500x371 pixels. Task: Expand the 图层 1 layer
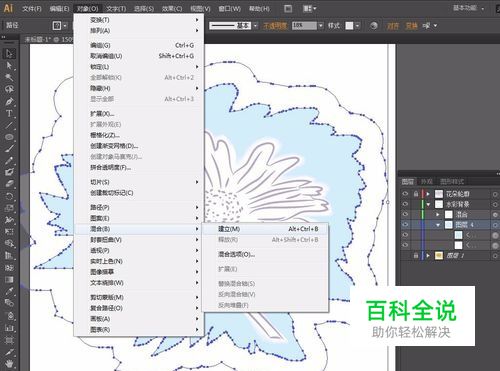point(428,256)
